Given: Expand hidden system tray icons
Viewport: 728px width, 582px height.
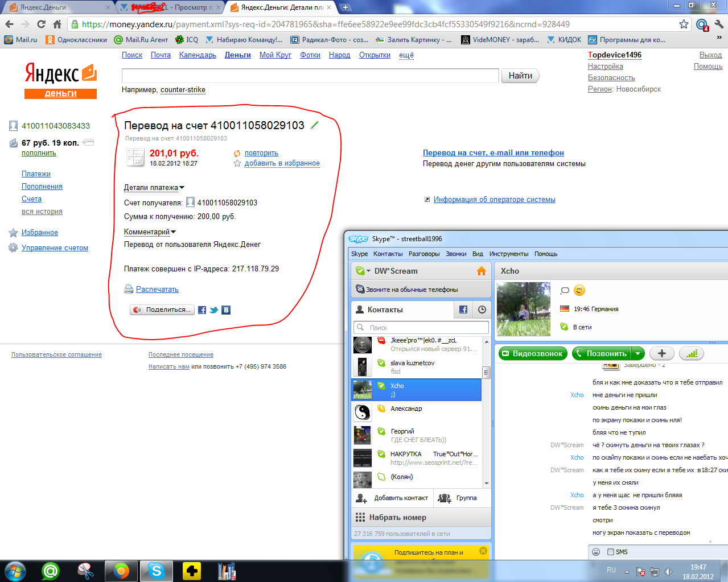Looking at the screenshot, I should pyautogui.click(x=627, y=572).
